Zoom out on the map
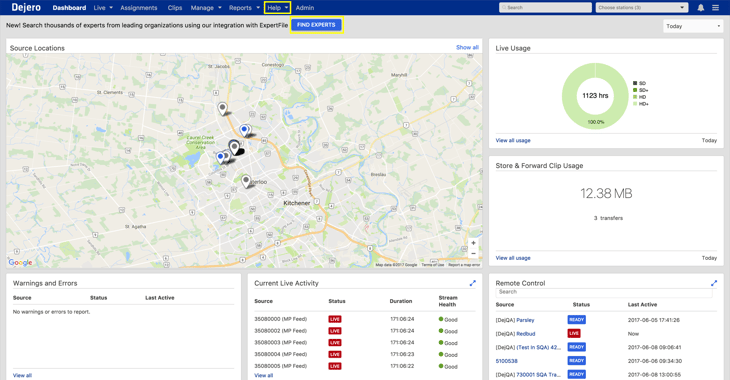Viewport: 730px width, 380px height. point(473,253)
